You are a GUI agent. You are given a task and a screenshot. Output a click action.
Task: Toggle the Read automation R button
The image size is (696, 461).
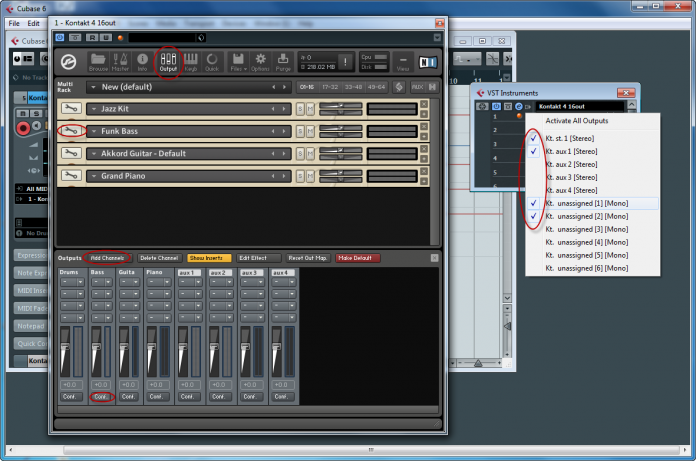click(x=92, y=38)
